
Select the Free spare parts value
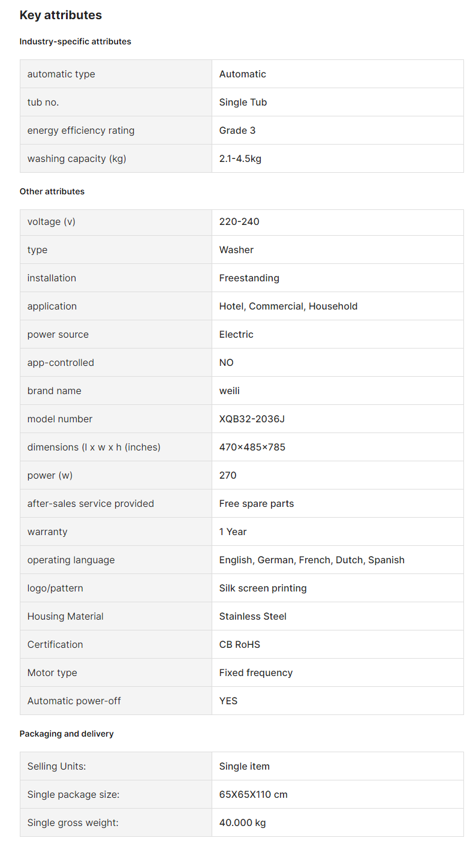[257, 503]
